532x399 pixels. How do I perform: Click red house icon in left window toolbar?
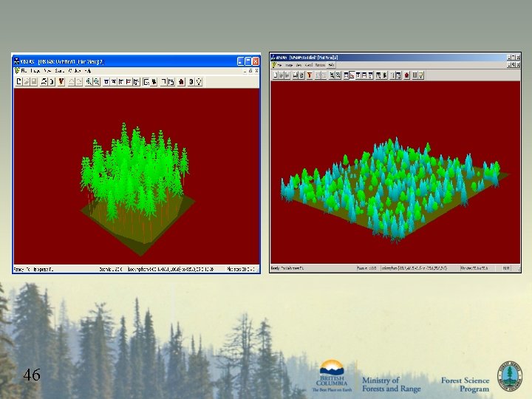point(181,82)
